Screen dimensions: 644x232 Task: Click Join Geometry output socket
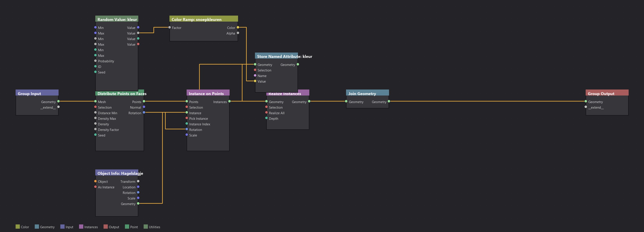[389, 101]
